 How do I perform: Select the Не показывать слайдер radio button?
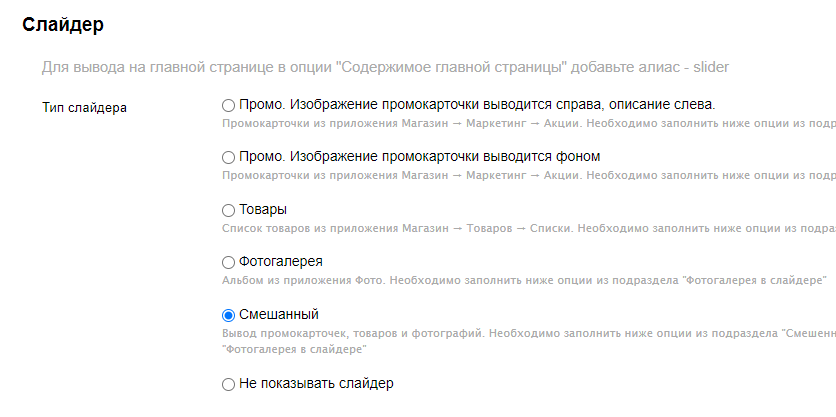click(x=228, y=383)
